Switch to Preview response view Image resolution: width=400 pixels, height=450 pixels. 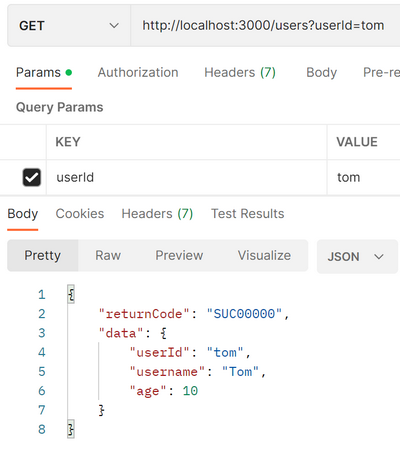179,256
